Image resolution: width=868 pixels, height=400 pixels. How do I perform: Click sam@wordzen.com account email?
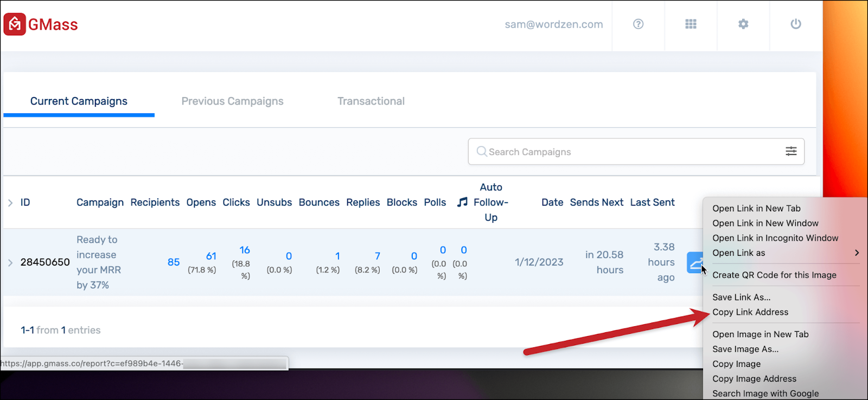[x=554, y=24]
